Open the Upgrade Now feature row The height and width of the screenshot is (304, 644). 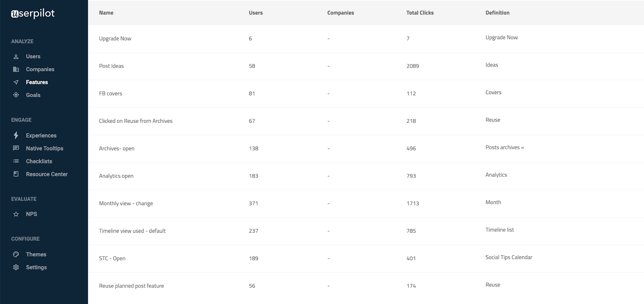pyautogui.click(x=115, y=39)
